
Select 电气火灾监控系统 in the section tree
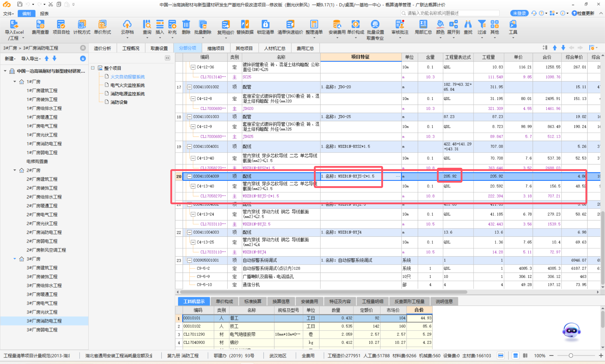(127, 85)
